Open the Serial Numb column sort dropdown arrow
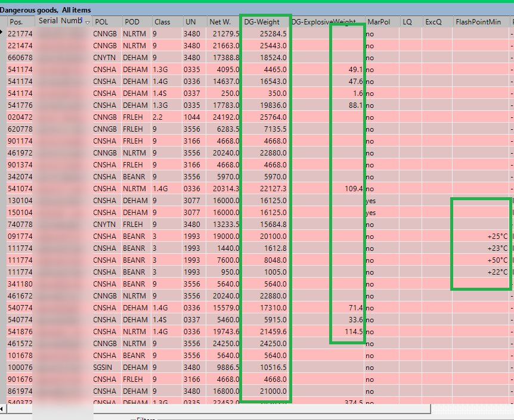514x420 pixels. [88, 22]
